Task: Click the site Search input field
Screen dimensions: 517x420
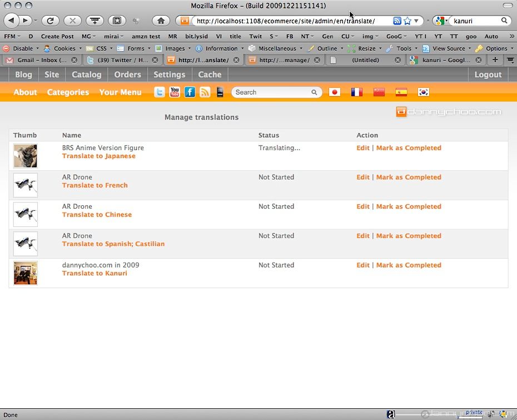Action: click(x=272, y=92)
